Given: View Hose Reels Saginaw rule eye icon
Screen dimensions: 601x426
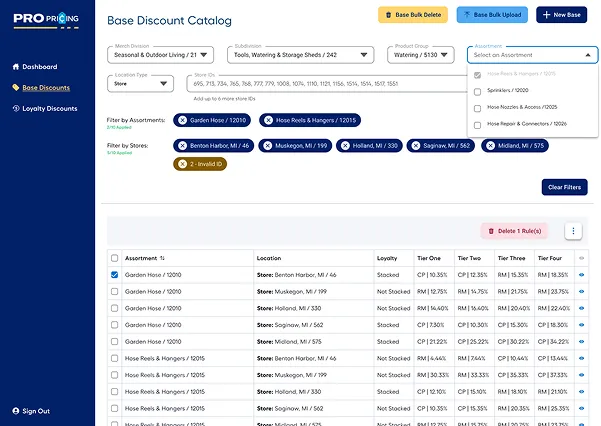Looking at the screenshot, I should (x=581, y=408).
